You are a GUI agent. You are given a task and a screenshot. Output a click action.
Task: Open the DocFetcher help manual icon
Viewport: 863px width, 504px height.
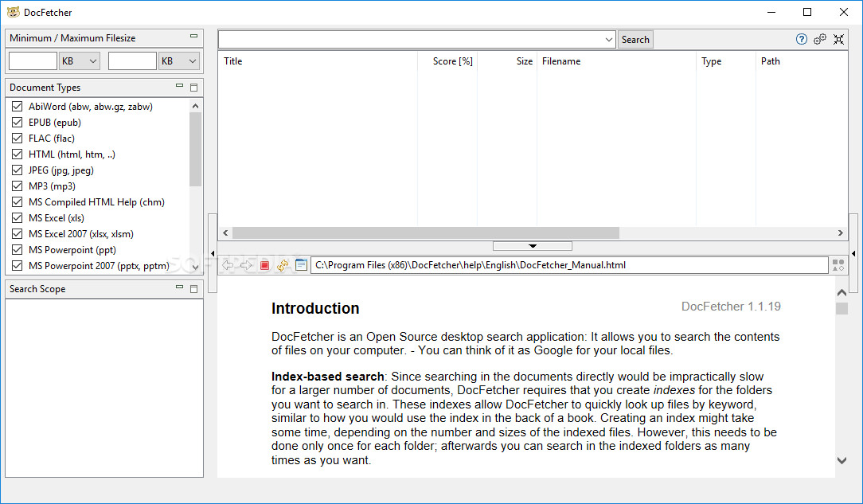(x=801, y=38)
